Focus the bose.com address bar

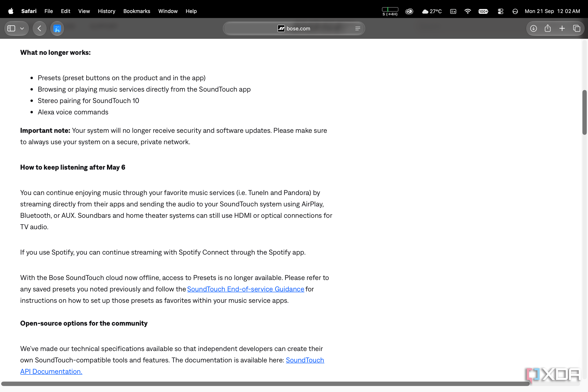(x=294, y=28)
